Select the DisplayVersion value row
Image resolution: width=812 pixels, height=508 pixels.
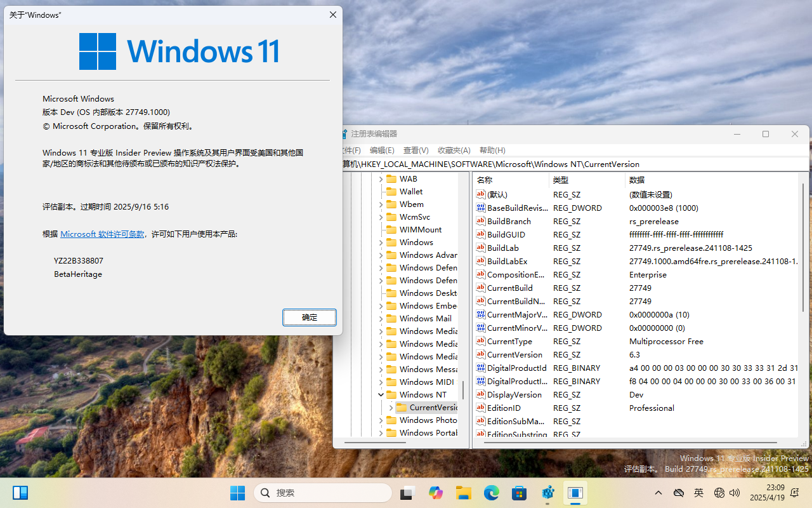tap(637, 394)
